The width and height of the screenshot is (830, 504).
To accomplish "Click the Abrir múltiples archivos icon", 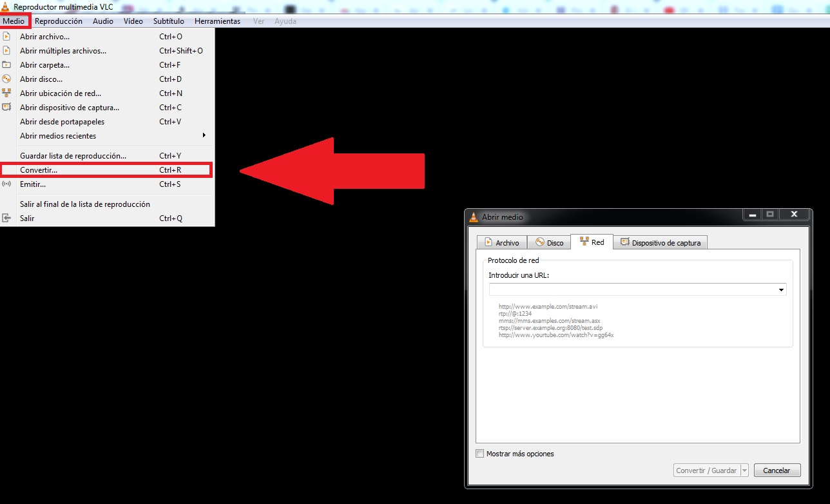I will click(x=6, y=51).
